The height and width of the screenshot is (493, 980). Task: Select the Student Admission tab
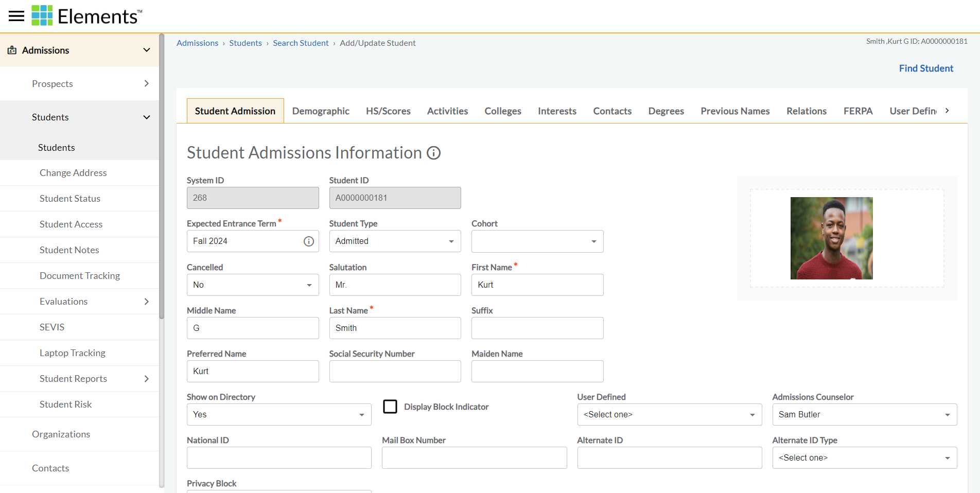point(235,111)
